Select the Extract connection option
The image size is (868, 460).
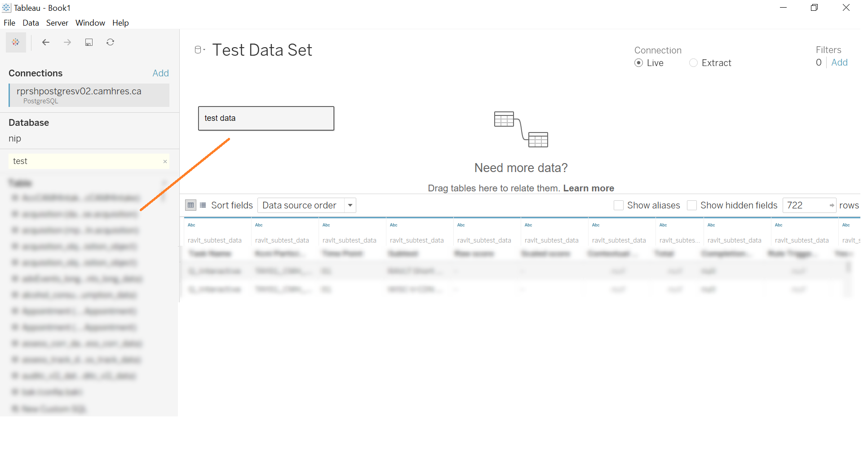click(x=694, y=63)
